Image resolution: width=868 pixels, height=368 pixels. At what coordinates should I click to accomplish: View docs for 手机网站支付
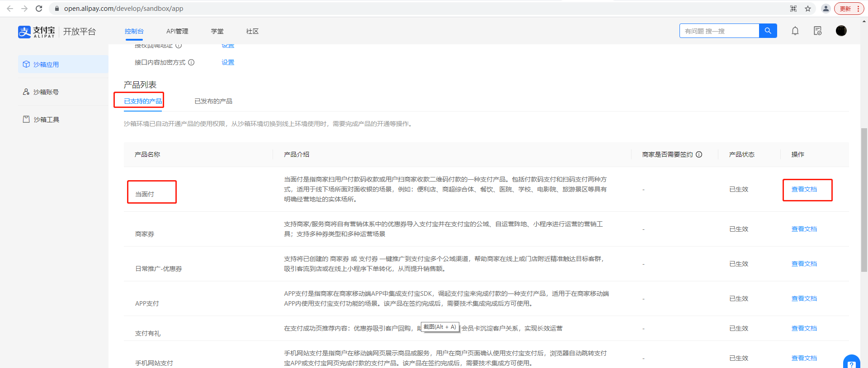coord(804,358)
